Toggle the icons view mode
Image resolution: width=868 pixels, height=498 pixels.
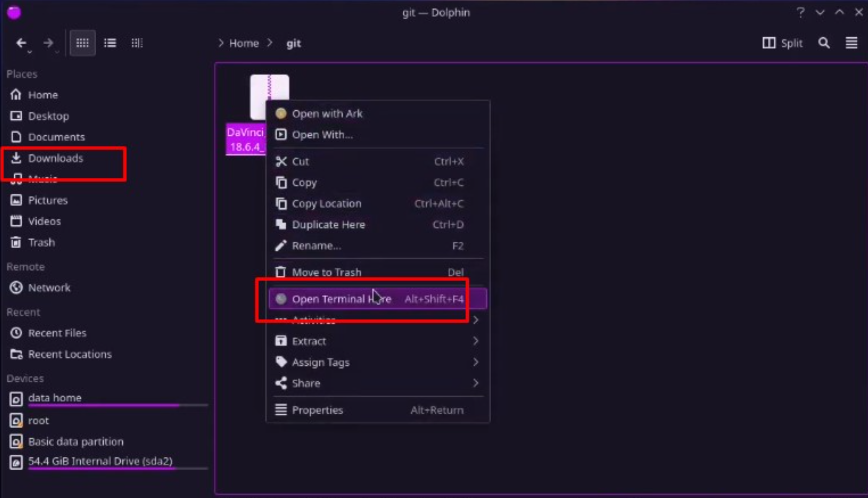[x=82, y=43]
